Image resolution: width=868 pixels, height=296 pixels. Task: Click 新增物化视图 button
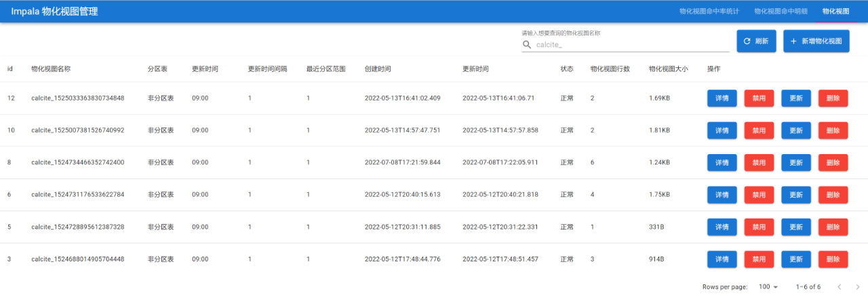tap(816, 41)
